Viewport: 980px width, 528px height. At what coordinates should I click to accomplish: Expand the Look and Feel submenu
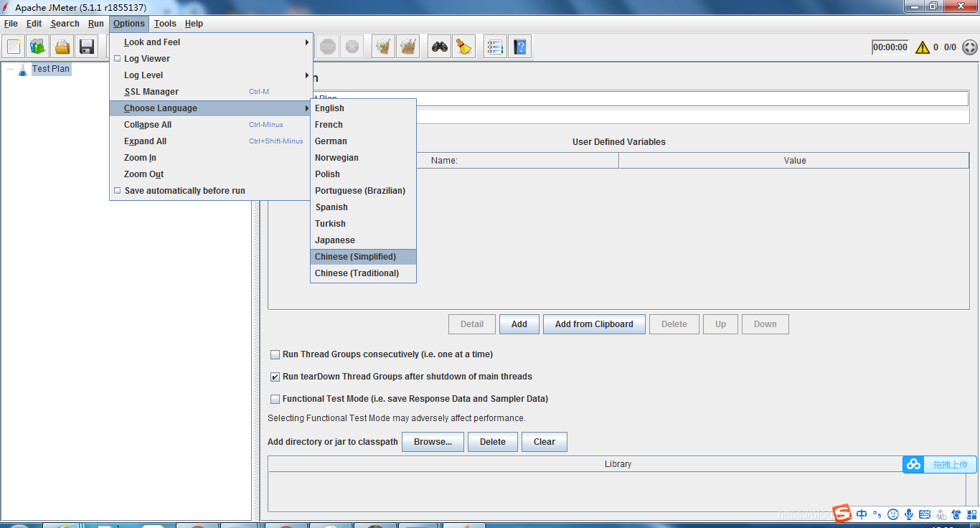pyautogui.click(x=211, y=42)
